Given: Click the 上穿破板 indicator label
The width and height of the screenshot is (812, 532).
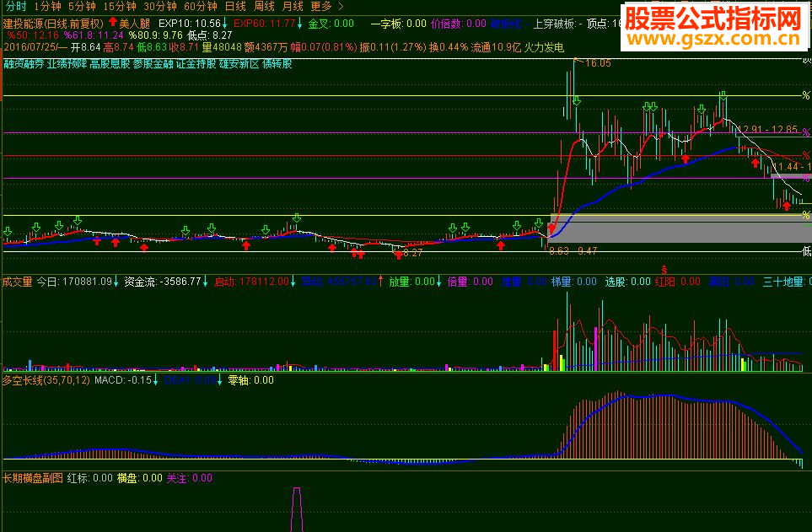Looking at the screenshot, I should 554,24.
